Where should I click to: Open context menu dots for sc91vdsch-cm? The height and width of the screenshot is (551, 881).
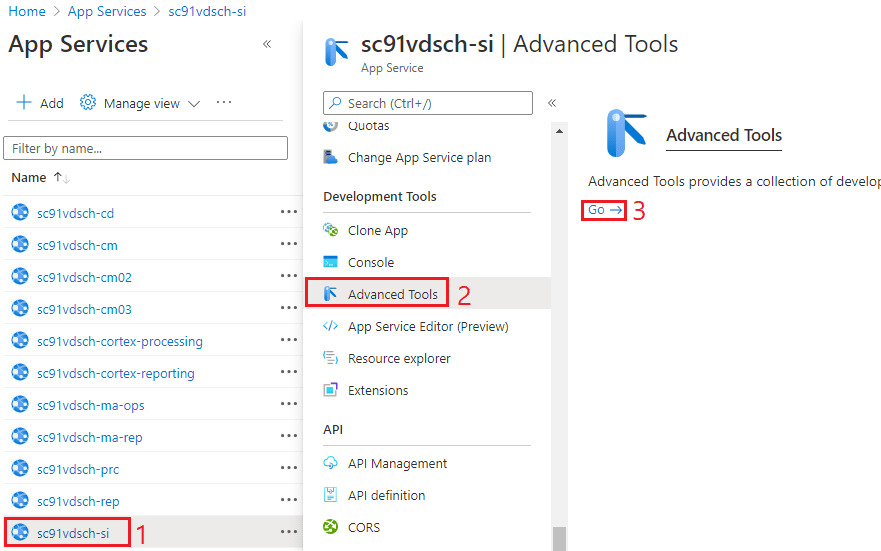pyautogui.click(x=289, y=244)
